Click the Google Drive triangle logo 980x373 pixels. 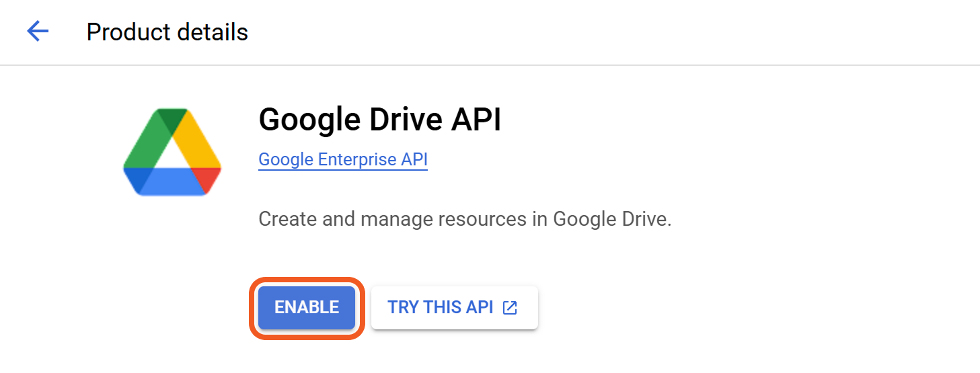tap(172, 153)
